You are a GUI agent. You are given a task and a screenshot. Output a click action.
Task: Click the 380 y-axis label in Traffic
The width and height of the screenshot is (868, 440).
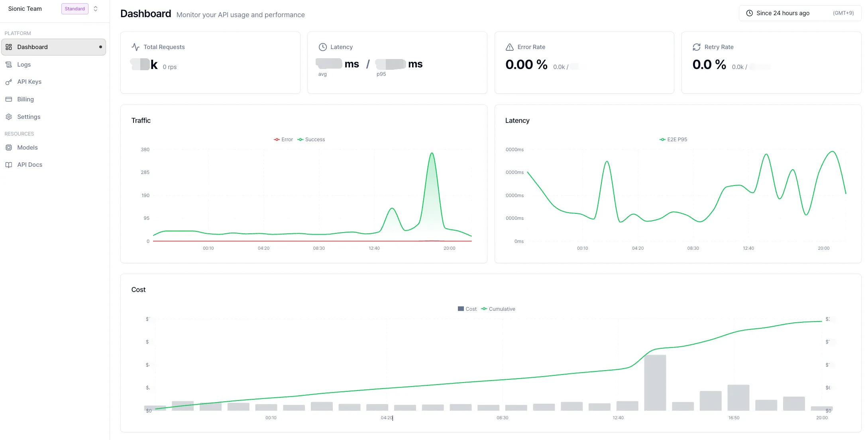[145, 150]
